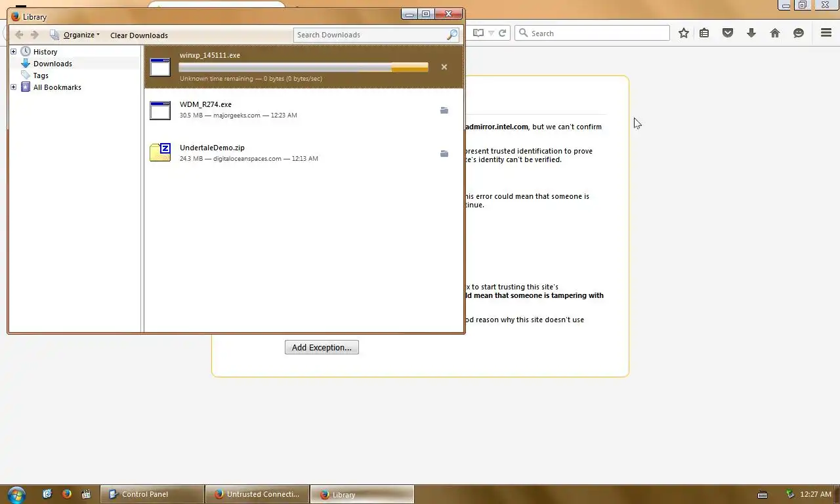Open media player quick launch icon
This screenshot has height=504, width=840.
(85, 494)
